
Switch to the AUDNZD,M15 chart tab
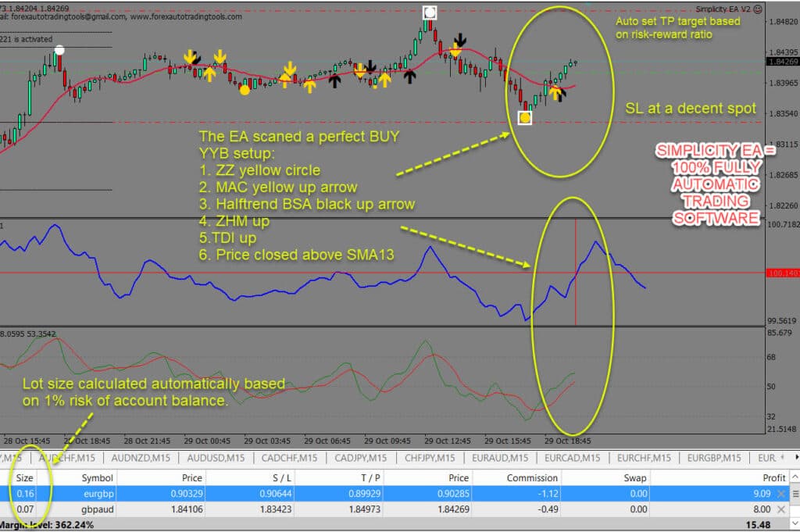(x=141, y=458)
